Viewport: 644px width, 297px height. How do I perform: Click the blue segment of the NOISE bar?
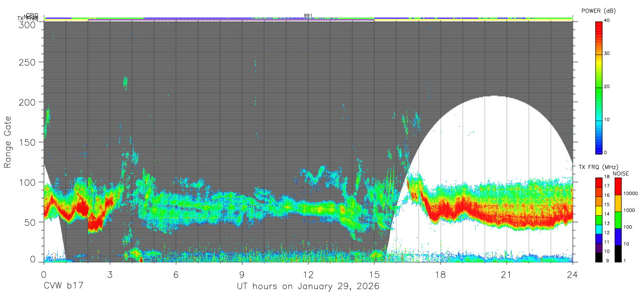(x=618, y=237)
